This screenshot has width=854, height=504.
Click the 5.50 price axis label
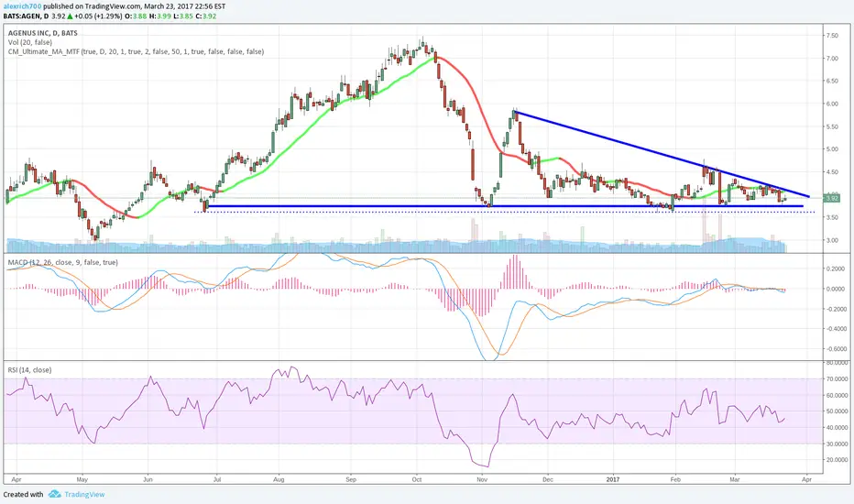(x=832, y=126)
